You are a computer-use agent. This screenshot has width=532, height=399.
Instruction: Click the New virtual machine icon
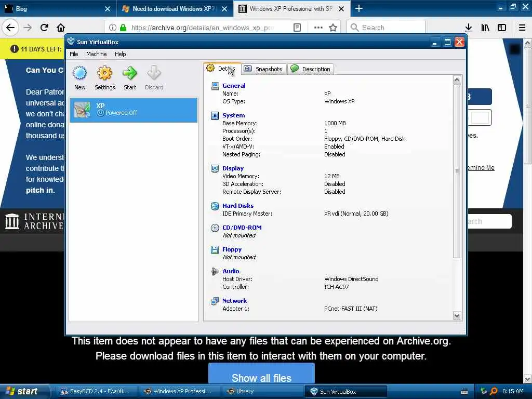[80, 78]
